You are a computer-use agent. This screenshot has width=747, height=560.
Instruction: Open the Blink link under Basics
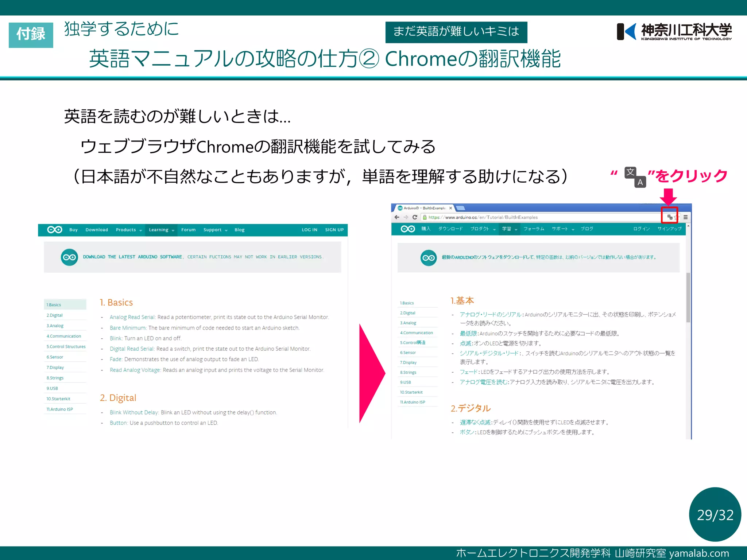(x=116, y=338)
